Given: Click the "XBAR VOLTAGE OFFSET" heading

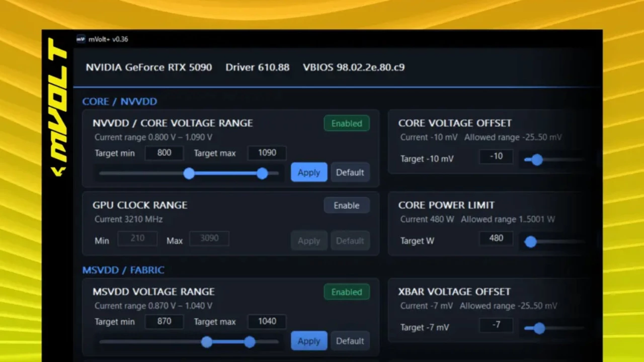Looking at the screenshot, I should [454, 292].
